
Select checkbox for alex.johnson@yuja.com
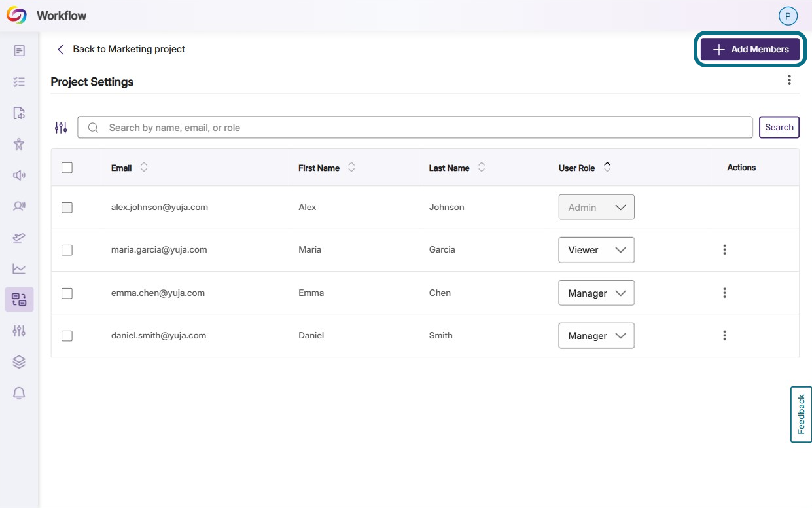[x=67, y=208]
